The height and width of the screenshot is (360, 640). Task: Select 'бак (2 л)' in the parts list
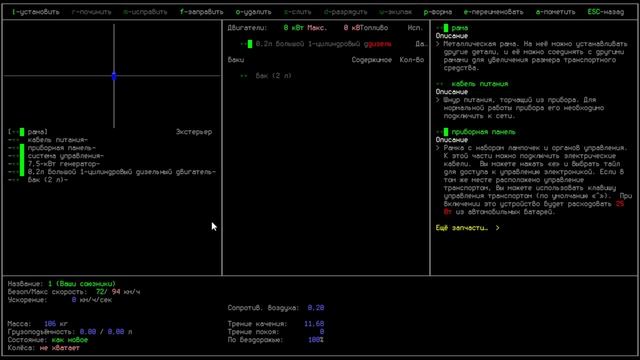pos(48,180)
